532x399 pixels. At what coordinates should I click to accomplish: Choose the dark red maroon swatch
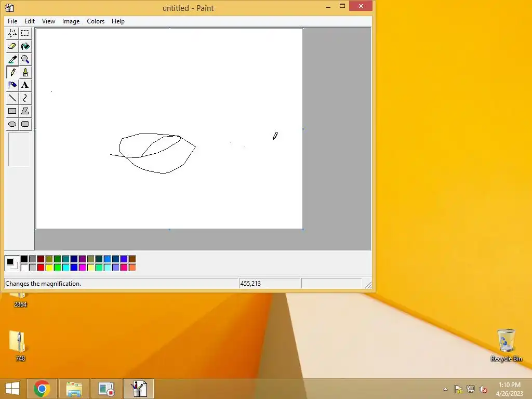click(x=41, y=259)
